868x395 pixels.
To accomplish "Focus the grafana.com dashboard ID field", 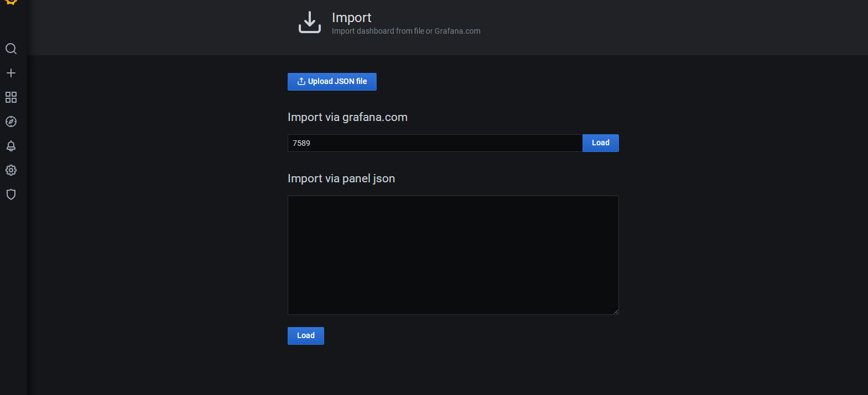I will [x=435, y=143].
